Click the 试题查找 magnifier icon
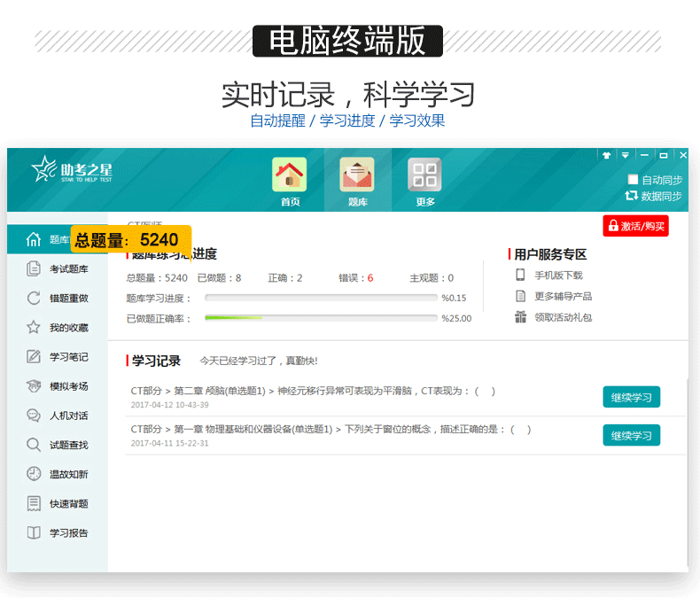 34,445
